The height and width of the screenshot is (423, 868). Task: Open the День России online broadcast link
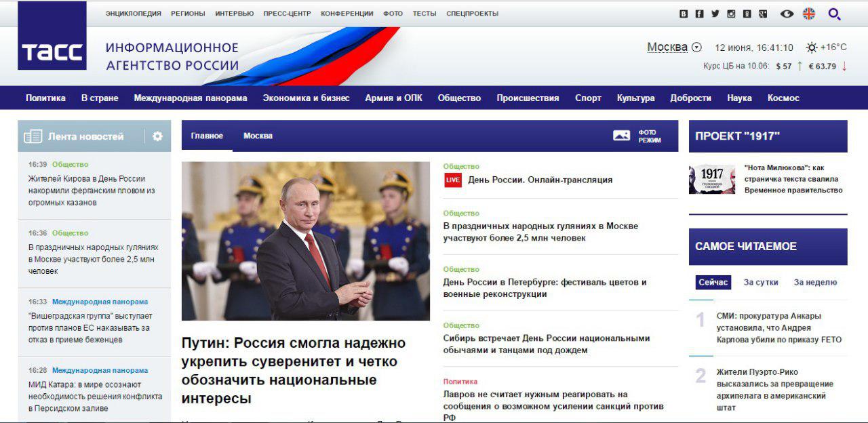[x=540, y=180]
